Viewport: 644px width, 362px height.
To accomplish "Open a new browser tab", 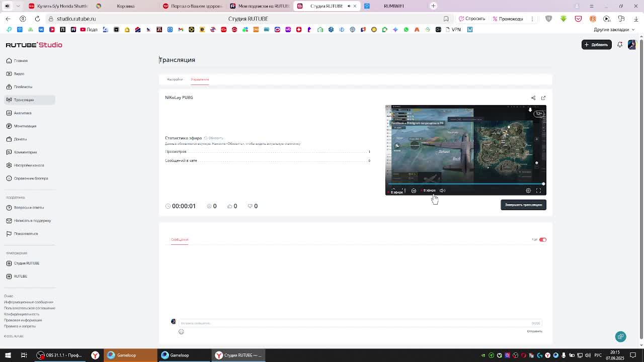I will point(433,6).
